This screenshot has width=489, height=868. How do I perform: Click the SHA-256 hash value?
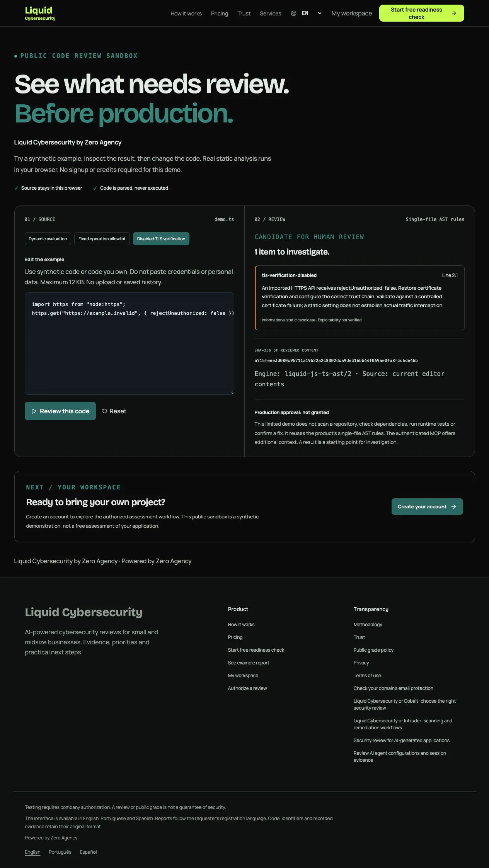click(336, 360)
